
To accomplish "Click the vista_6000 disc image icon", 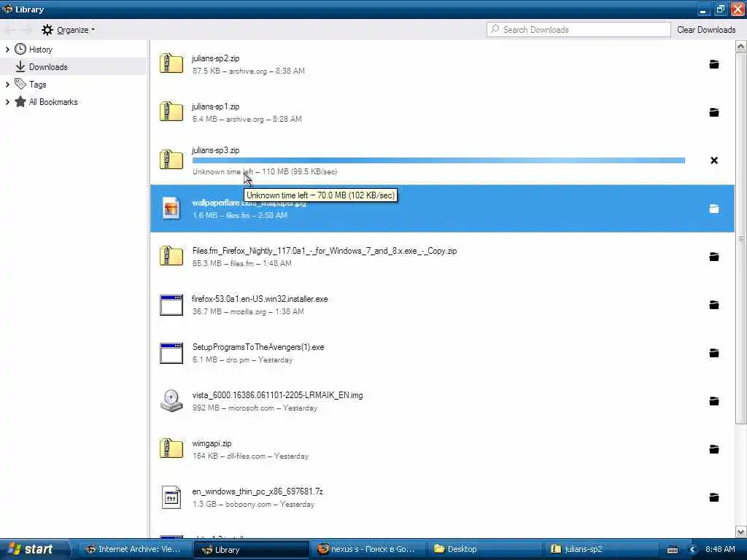I will [171, 400].
